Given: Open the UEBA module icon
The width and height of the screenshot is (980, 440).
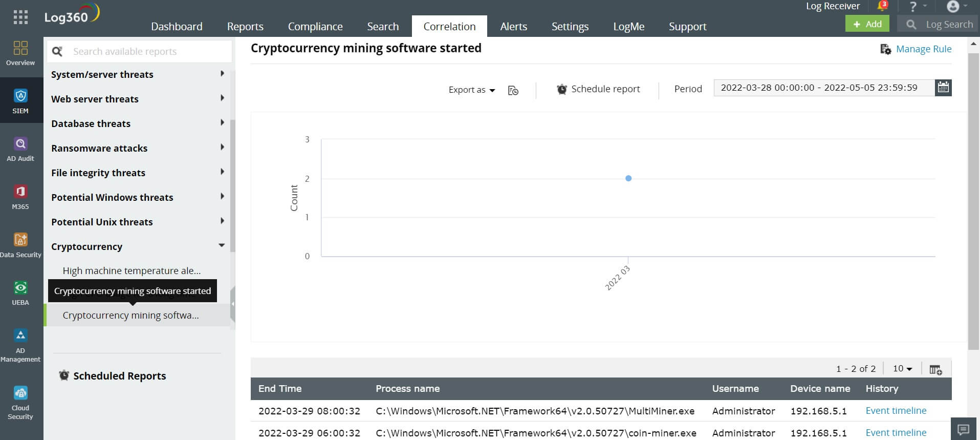Looking at the screenshot, I should coord(20,292).
